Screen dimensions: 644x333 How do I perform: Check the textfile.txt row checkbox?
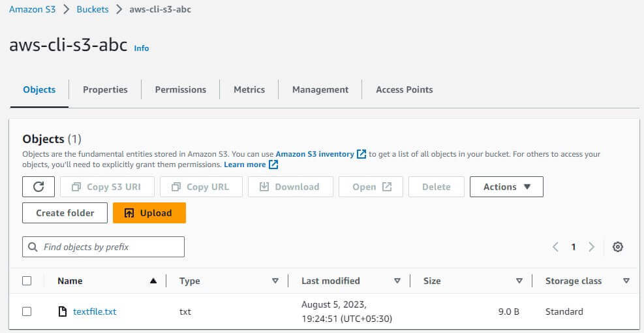click(x=27, y=311)
